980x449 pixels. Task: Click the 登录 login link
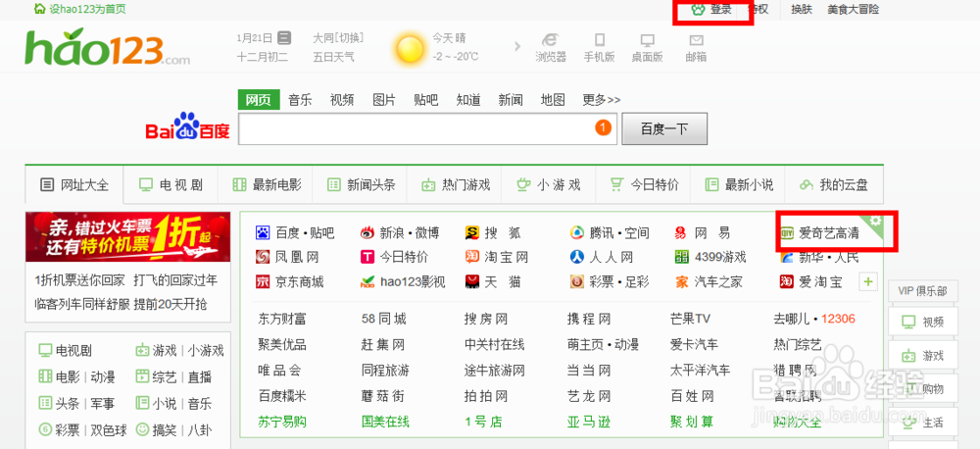[x=720, y=10]
